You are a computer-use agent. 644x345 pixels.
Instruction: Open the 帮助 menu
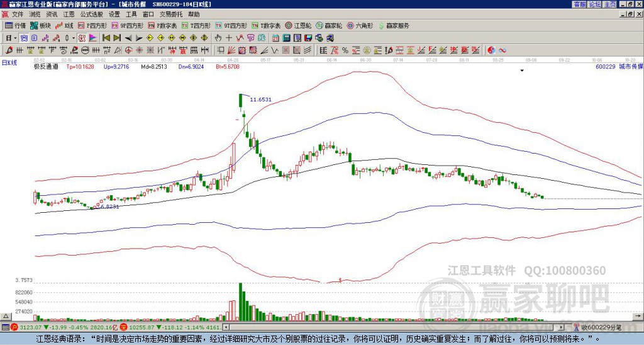point(194,14)
